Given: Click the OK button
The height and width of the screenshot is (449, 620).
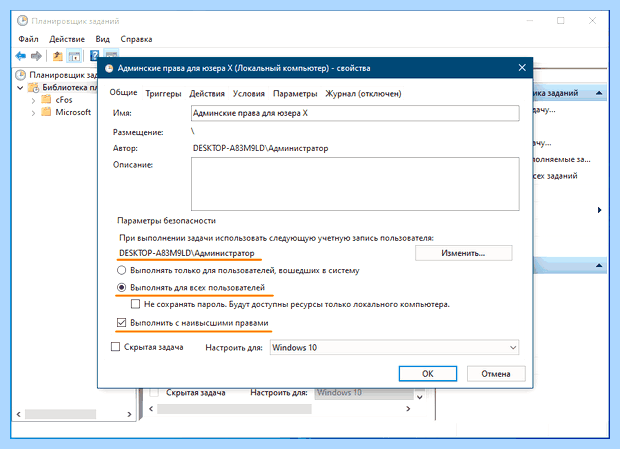Looking at the screenshot, I should (x=428, y=374).
